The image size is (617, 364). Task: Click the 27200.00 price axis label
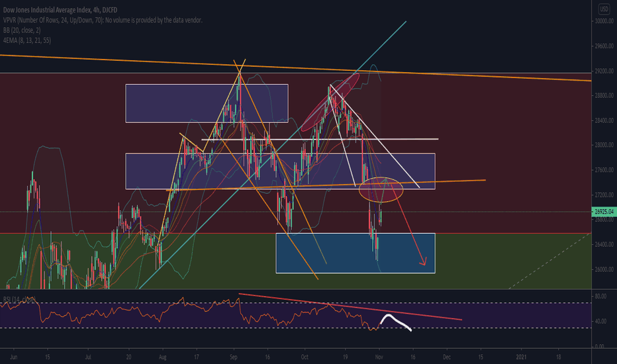(604, 195)
